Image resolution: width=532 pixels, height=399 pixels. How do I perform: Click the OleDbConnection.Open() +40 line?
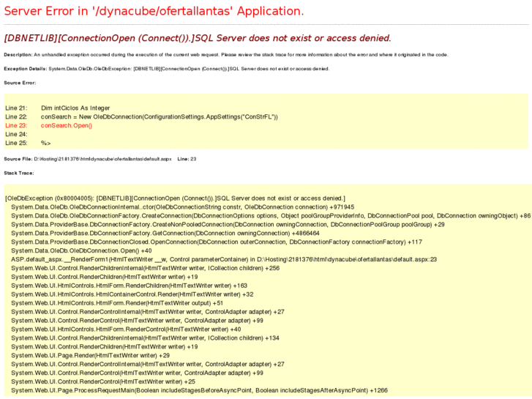click(81, 251)
